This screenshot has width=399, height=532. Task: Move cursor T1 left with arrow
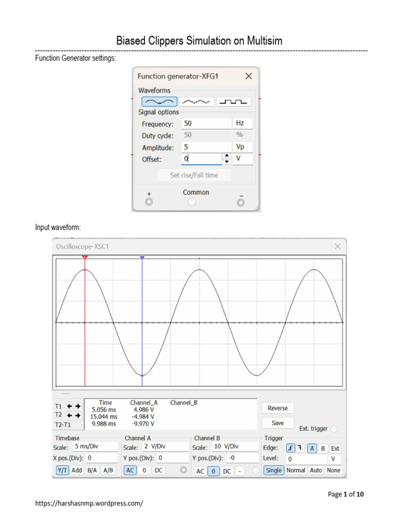click(x=70, y=406)
